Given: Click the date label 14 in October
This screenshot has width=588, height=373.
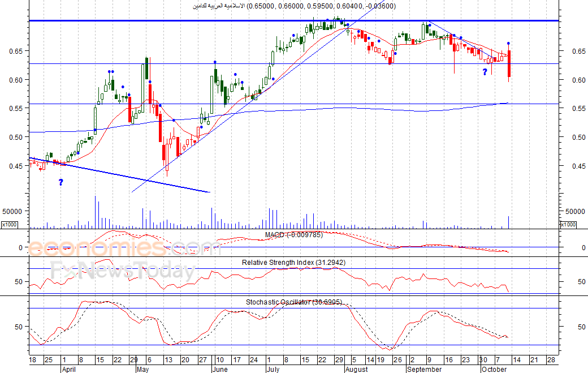Looking at the screenshot, I should (x=517, y=360).
